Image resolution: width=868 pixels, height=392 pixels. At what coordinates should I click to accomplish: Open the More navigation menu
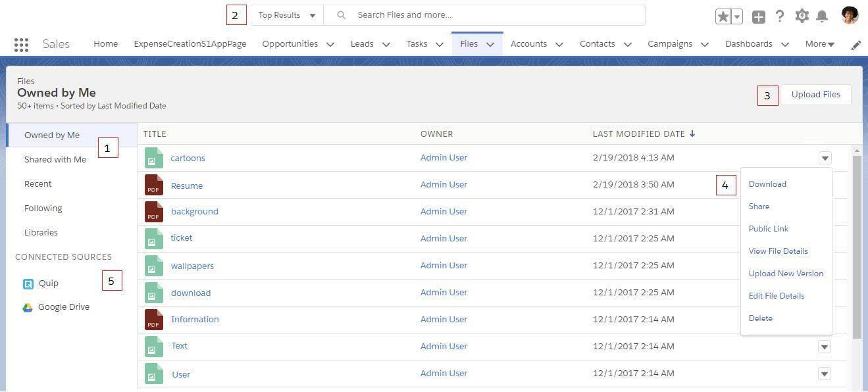point(820,44)
